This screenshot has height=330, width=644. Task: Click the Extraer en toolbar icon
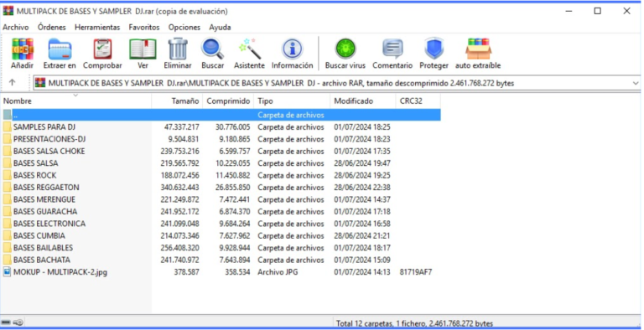(60, 49)
